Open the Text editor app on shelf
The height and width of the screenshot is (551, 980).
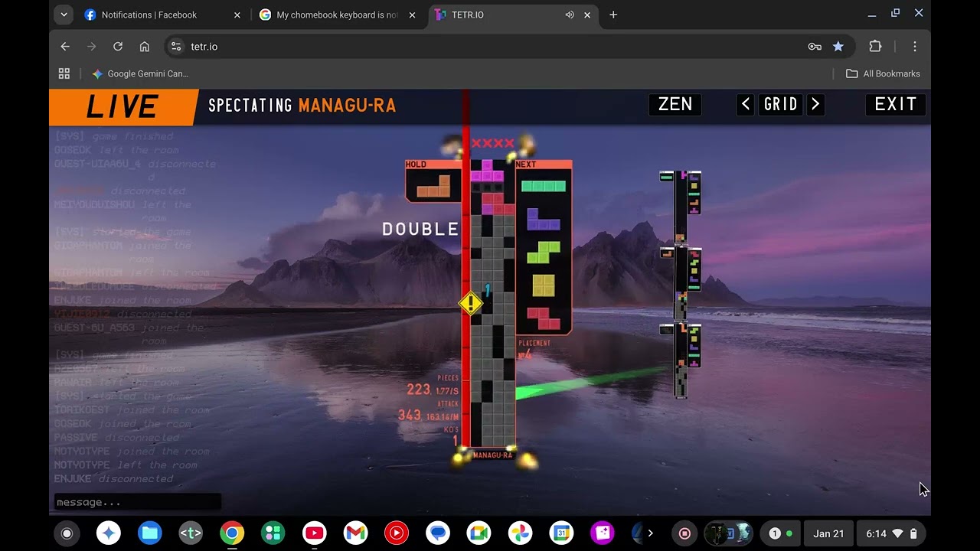coord(191,533)
